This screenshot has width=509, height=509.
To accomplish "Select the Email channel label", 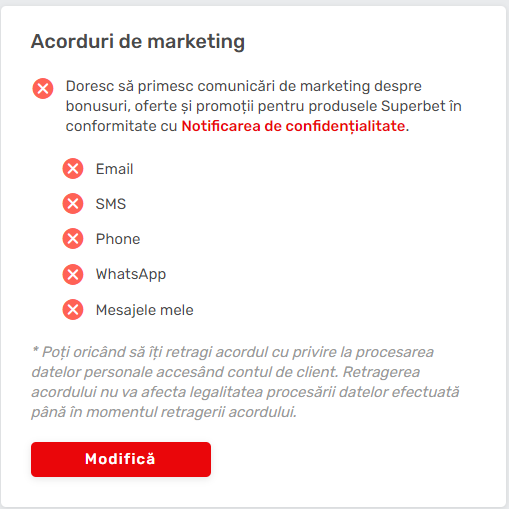I will [x=115, y=169].
